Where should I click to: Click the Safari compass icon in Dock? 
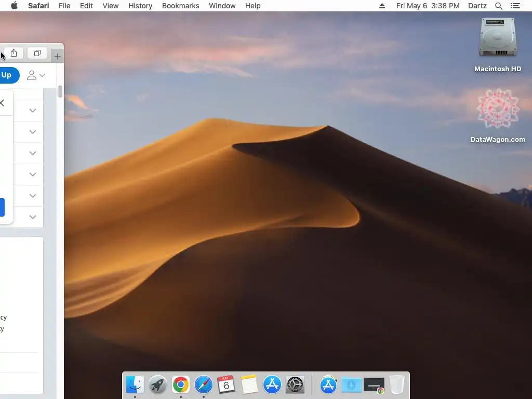[203, 385]
